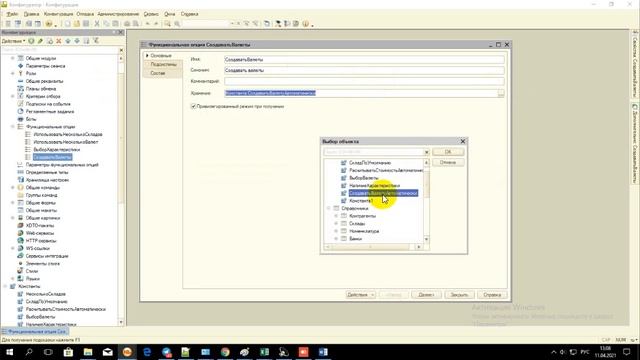The width and height of the screenshot is (640, 360).
Task: Click the Copy icon in main toolbar
Action: 106,24
